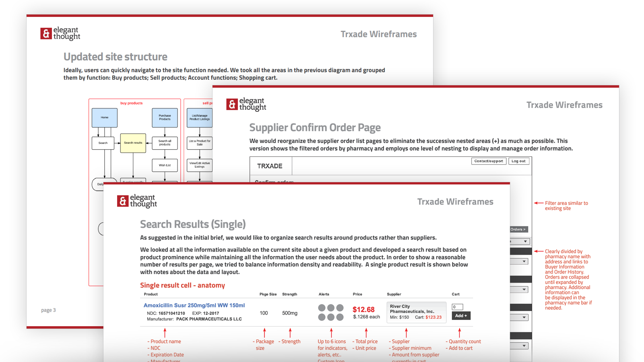Click the 'Min: $150' supplier minimum

click(x=399, y=317)
